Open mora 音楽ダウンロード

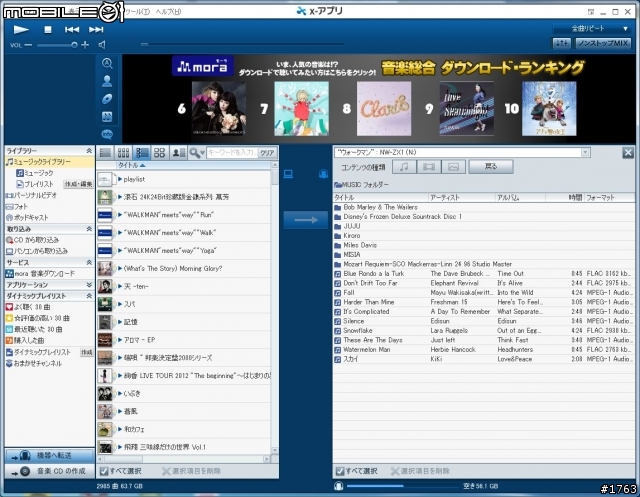point(40,273)
